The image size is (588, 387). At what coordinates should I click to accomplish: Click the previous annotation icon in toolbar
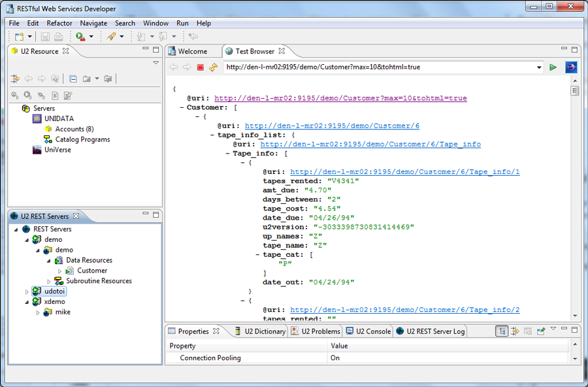point(163,37)
